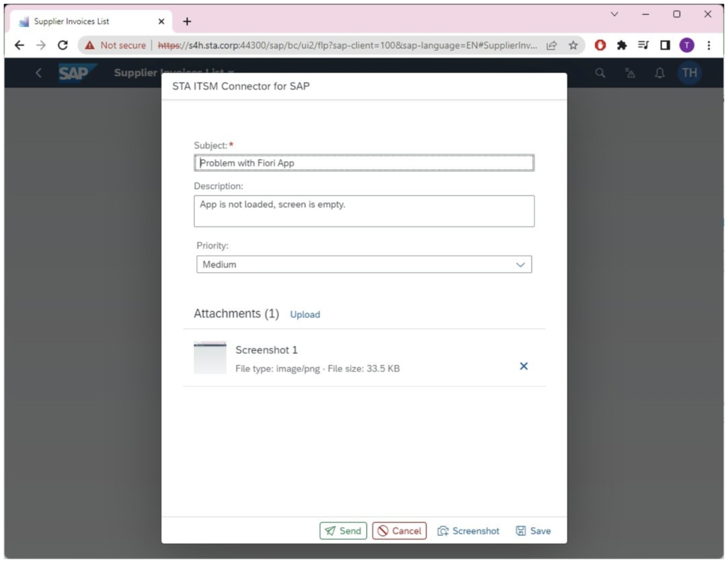Click the browser forward arrow
This screenshot has width=728, height=564.
(41, 45)
